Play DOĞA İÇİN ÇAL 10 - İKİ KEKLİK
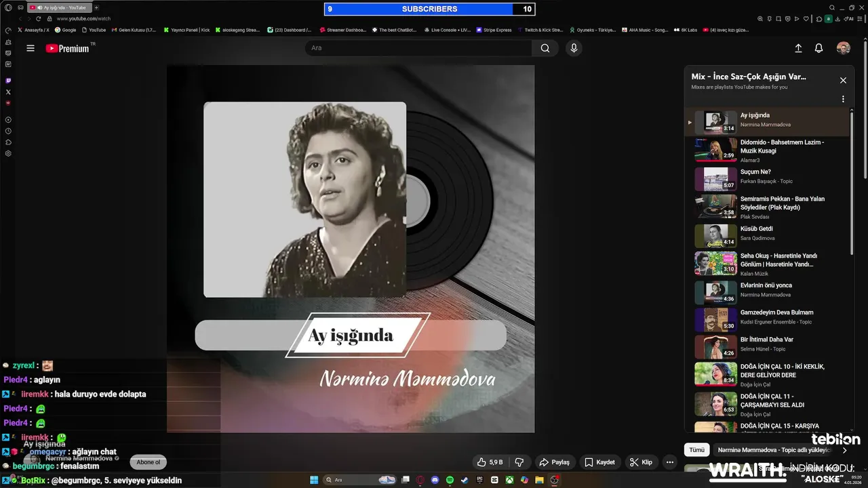Image resolution: width=868 pixels, height=488 pixels. [768, 374]
